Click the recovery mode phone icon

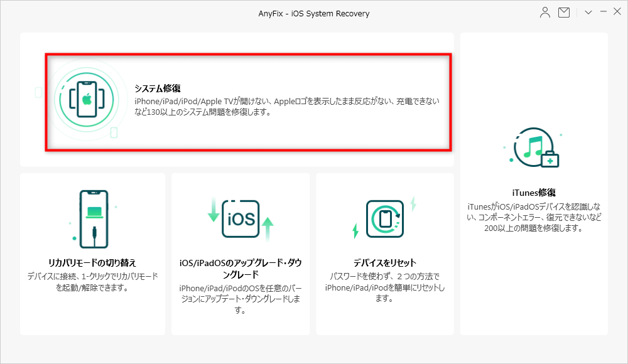click(x=94, y=219)
